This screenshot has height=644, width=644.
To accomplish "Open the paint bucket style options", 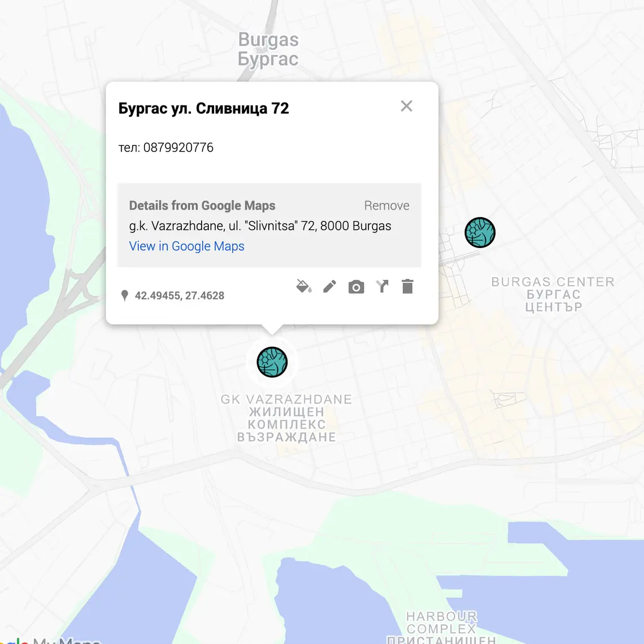I will [304, 286].
